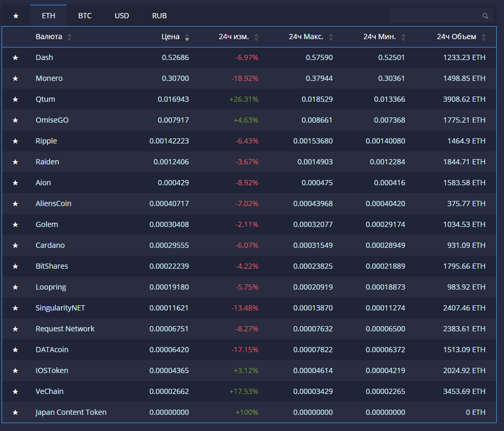
Task: Select the VeChain currency name
Action: pos(50,391)
